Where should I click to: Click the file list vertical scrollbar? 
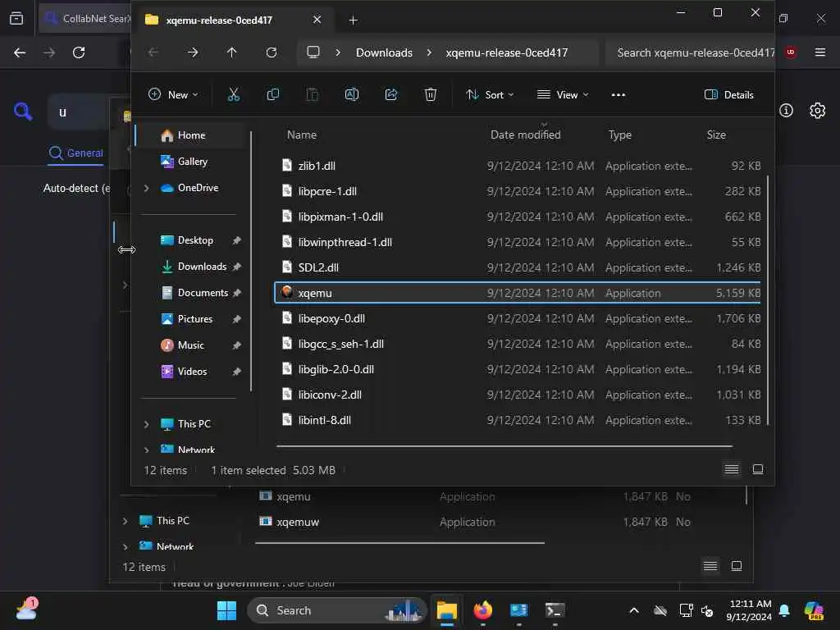[x=768, y=300]
